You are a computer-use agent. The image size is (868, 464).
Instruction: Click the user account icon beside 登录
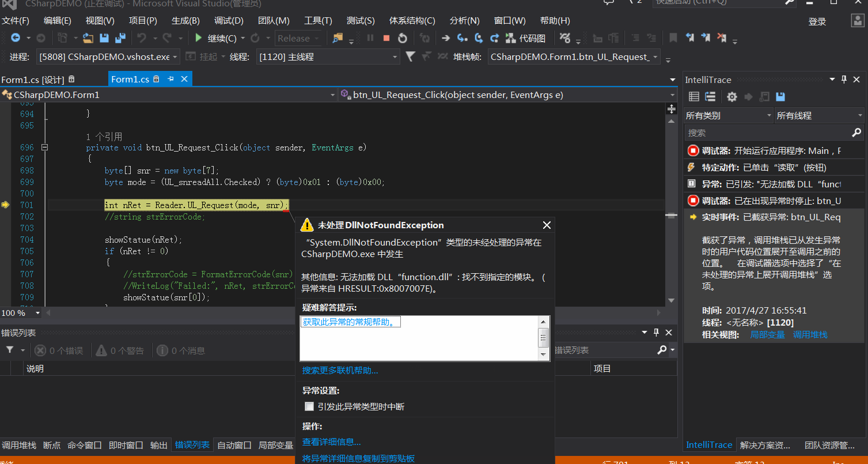[858, 21]
